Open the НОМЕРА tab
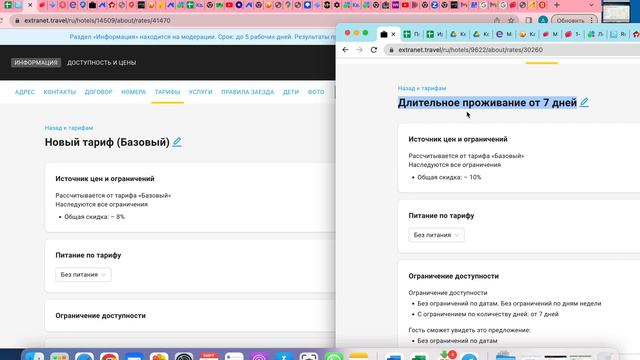This screenshot has height=360, width=640. pyautogui.click(x=133, y=92)
